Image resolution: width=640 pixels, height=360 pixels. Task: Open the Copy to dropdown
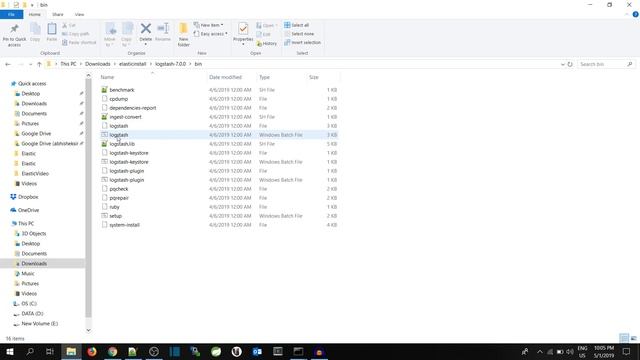coord(127,35)
